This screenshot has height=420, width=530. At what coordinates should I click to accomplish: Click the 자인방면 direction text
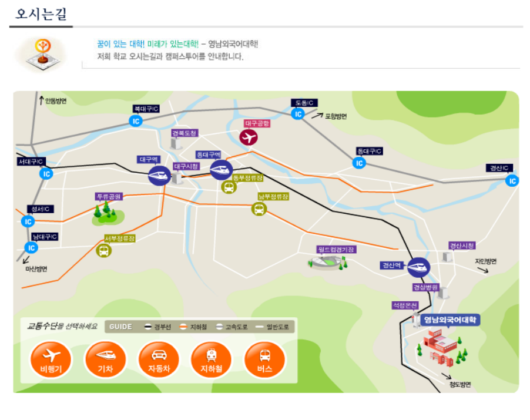click(x=486, y=261)
